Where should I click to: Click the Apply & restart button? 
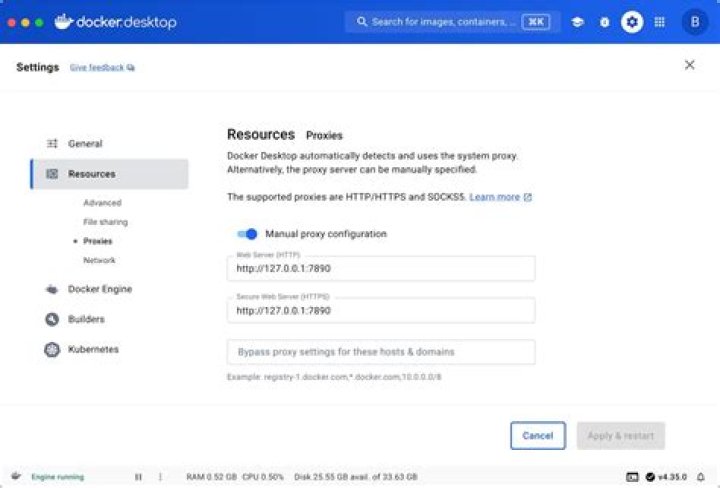click(x=620, y=436)
